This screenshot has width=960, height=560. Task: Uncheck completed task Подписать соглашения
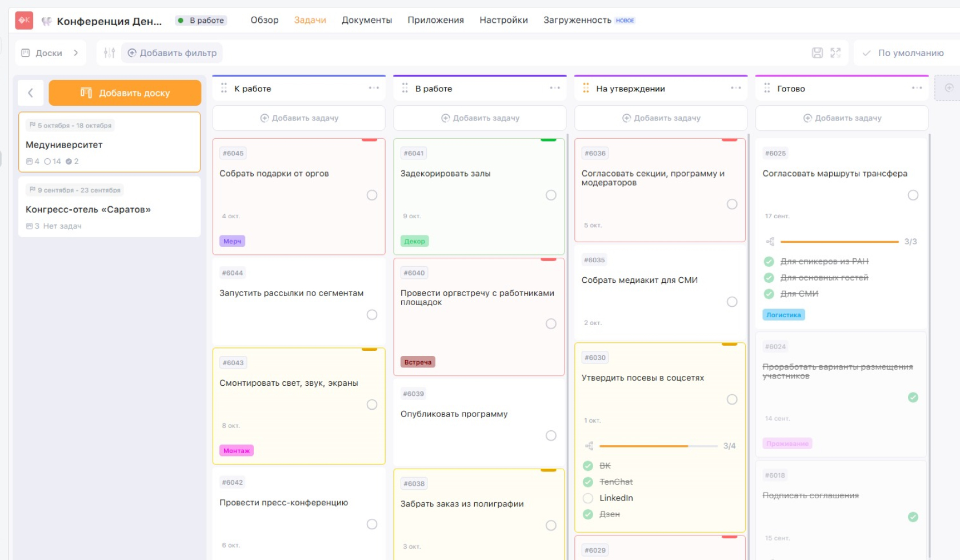[x=913, y=517]
